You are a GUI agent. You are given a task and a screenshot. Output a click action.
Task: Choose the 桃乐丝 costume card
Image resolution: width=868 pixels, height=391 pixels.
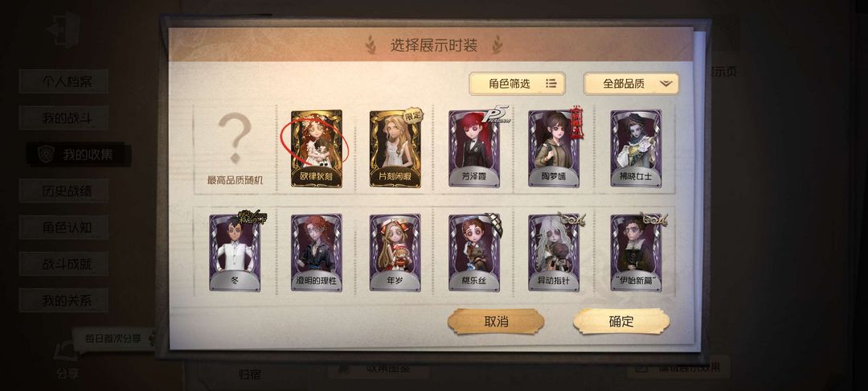coord(474,253)
